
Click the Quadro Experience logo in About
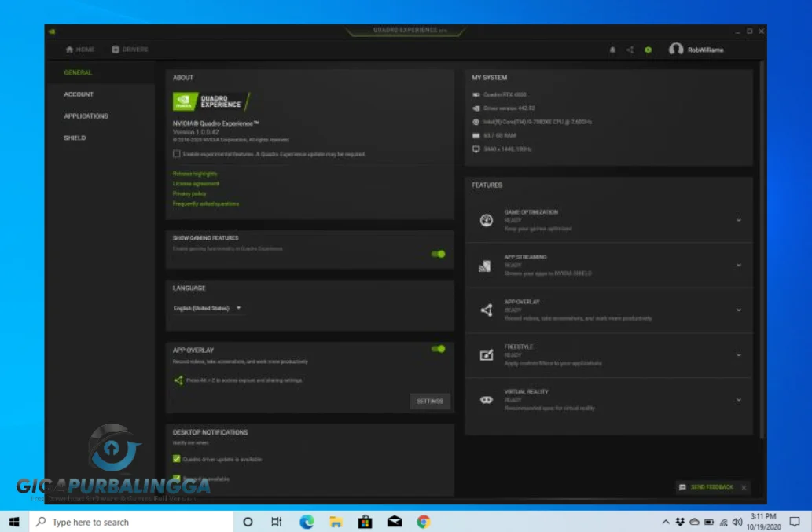click(211, 101)
